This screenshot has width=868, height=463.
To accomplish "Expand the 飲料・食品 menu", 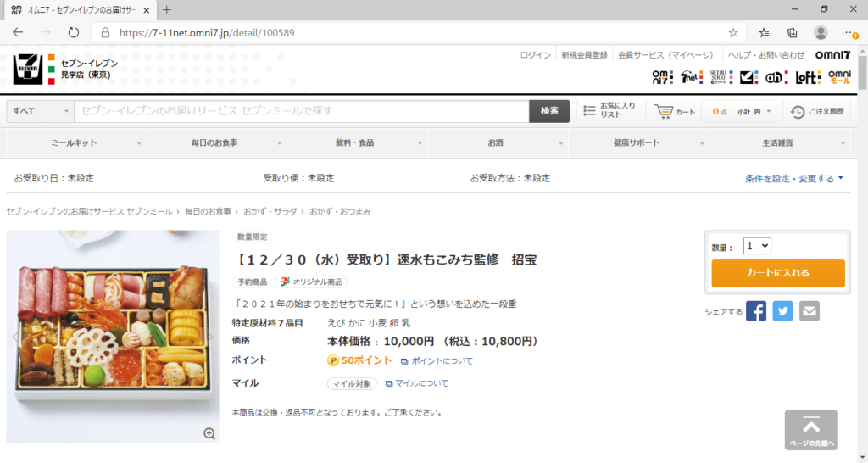I will point(357,143).
